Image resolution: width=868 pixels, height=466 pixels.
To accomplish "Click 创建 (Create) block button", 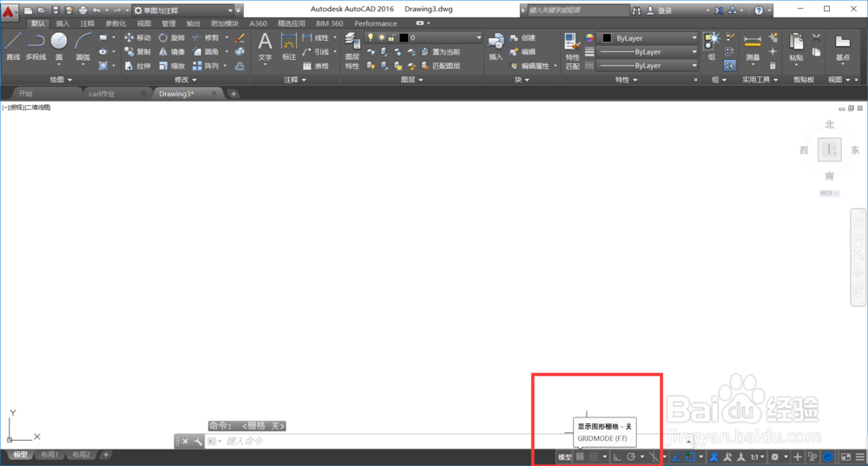I will click(x=523, y=37).
